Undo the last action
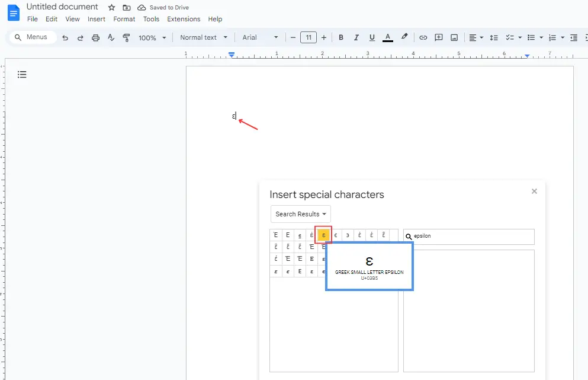 (x=65, y=37)
